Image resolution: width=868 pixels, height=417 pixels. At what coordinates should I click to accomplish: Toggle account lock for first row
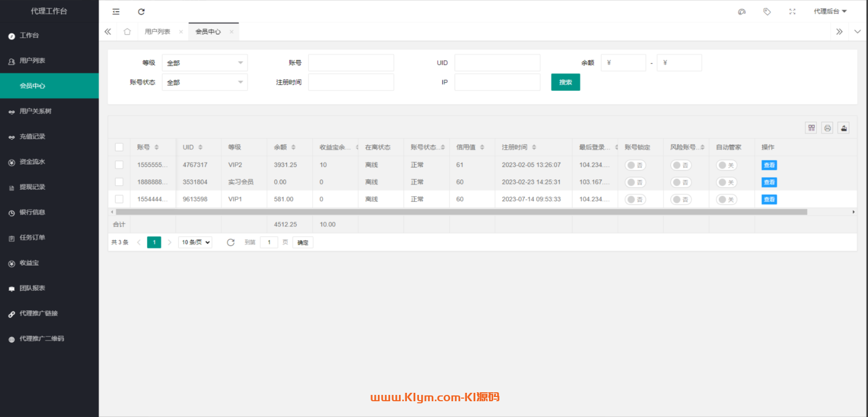635,165
